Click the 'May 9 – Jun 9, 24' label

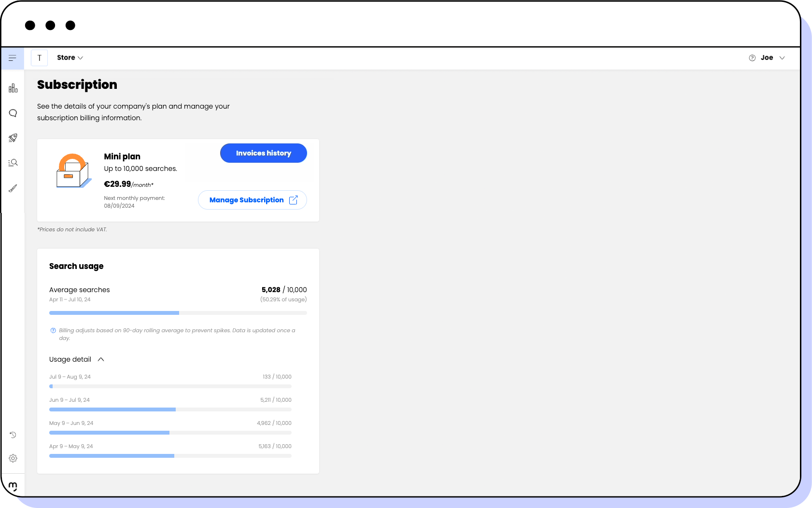(71, 423)
